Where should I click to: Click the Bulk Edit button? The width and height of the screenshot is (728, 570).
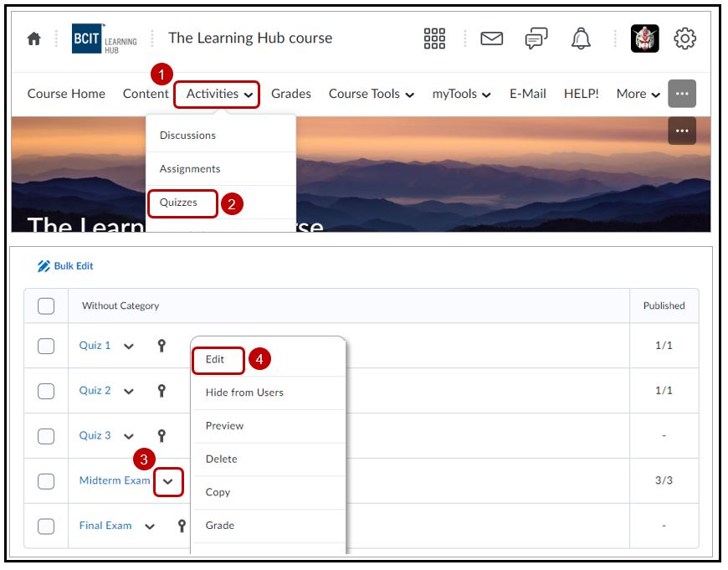(x=66, y=266)
